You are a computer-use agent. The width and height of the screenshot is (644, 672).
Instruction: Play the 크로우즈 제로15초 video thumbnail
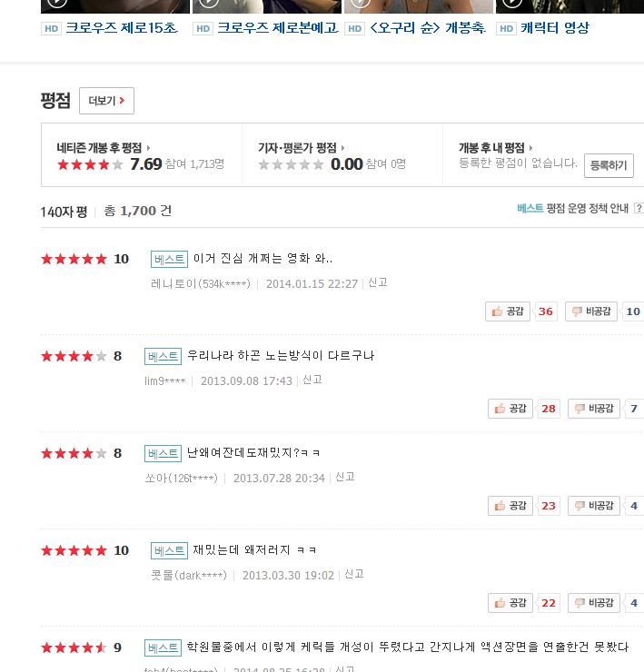point(114,5)
